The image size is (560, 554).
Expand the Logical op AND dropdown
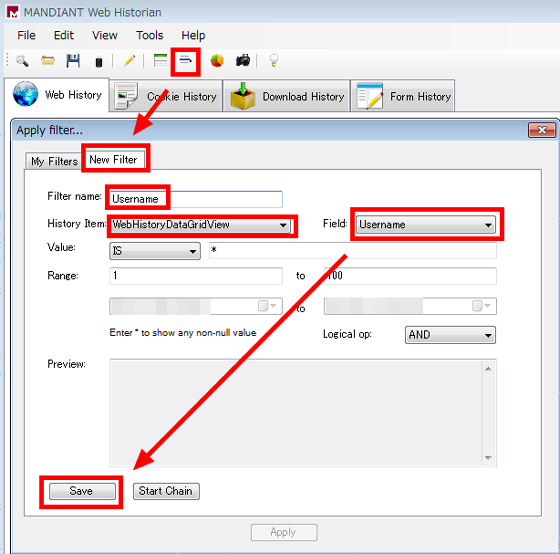point(450,335)
